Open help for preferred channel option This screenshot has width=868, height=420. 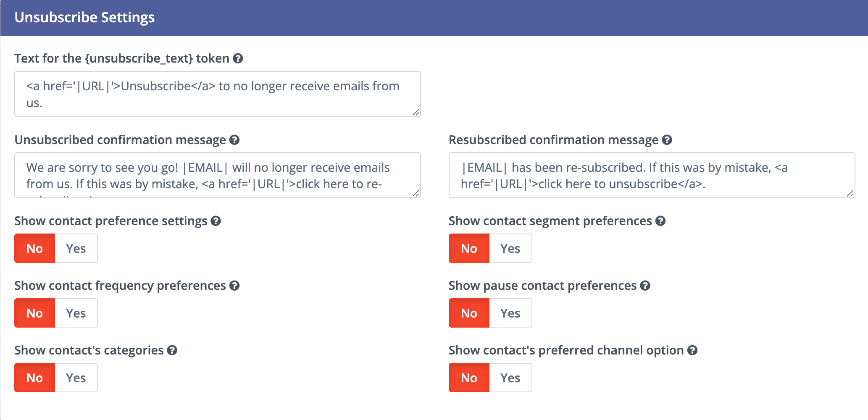pyautogui.click(x=692, y=350)
